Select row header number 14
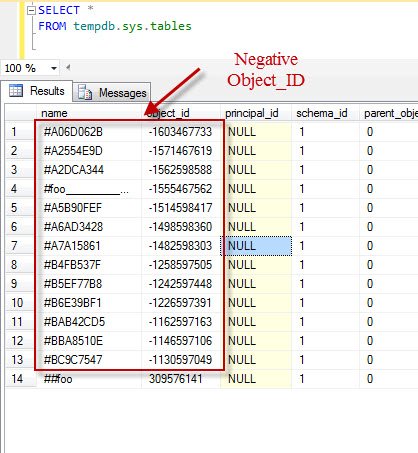 pos(21,379)
